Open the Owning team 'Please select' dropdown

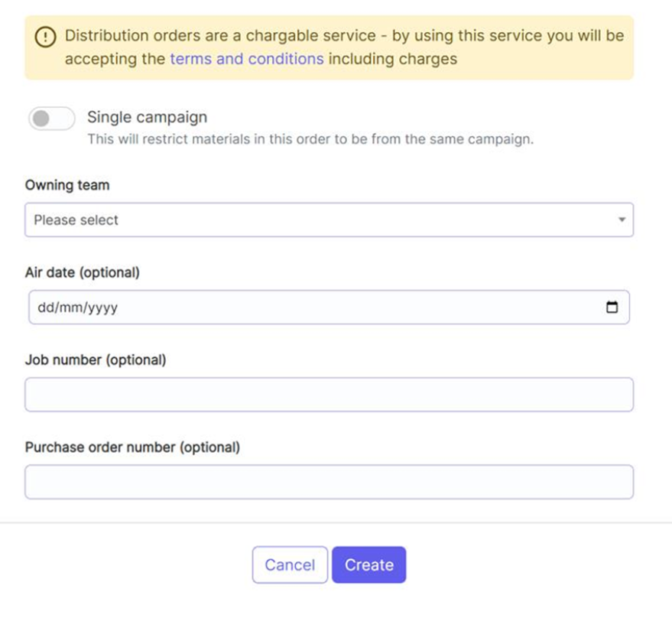point(321,220)
